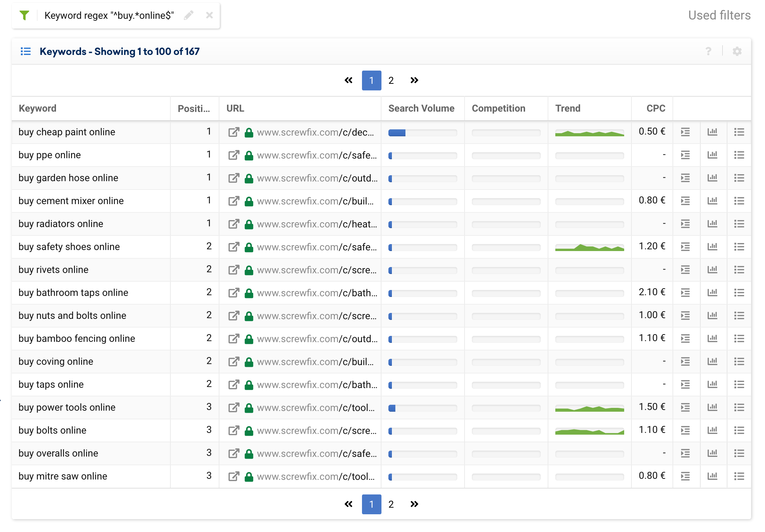Screen dimensions: 765x532
Task: Open external link for buy cheap paint online
Action: coord(234,132)
